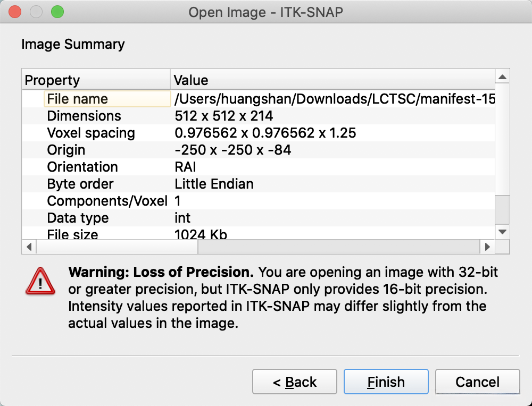Zoom the window with green button
The image size is (532, 406).
pyautogui.click(x=56, y=12)
